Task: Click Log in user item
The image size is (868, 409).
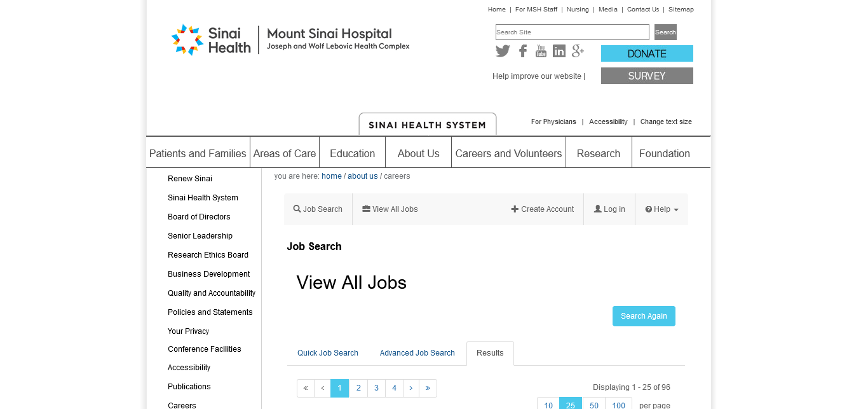Action: pyautogui.click(x=609, y=209)
